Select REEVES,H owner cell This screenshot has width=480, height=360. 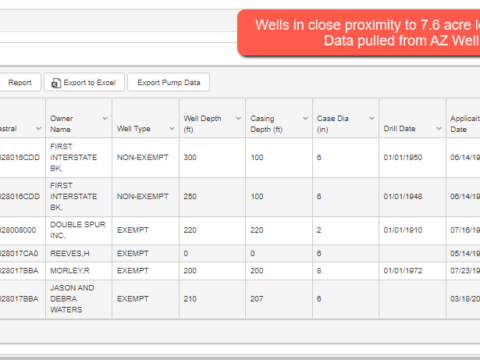pyautogui.click(x=79, y=254)
